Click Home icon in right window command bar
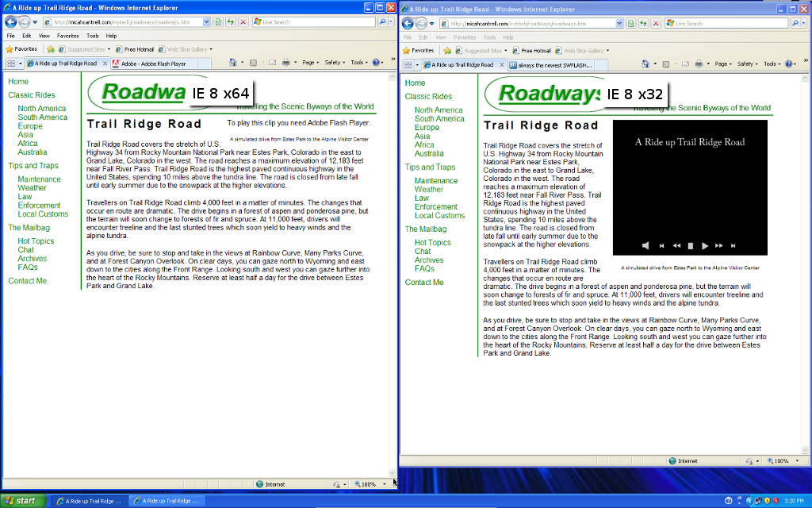Screen dimensions: 812x508 [645, 64]
